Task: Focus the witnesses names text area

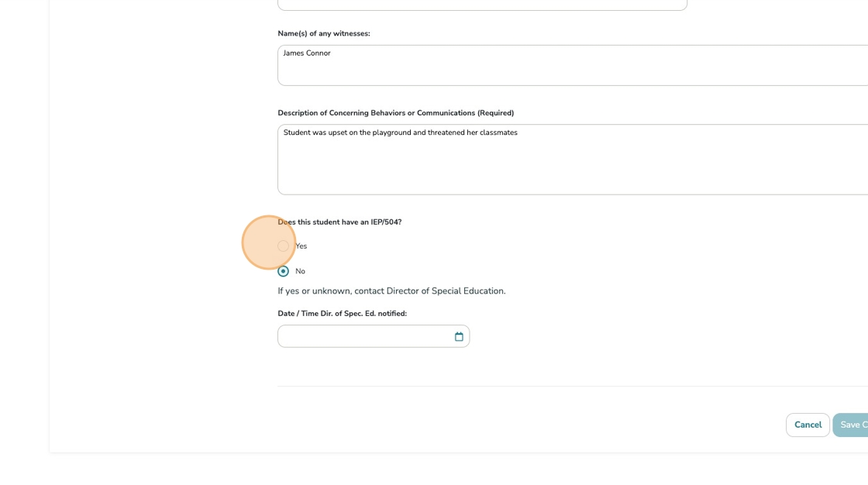Action: pos(573,70)
